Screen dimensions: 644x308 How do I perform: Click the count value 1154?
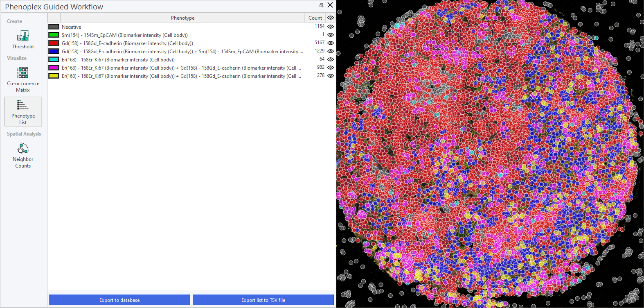pyautogui.click(x=320, y=26)
